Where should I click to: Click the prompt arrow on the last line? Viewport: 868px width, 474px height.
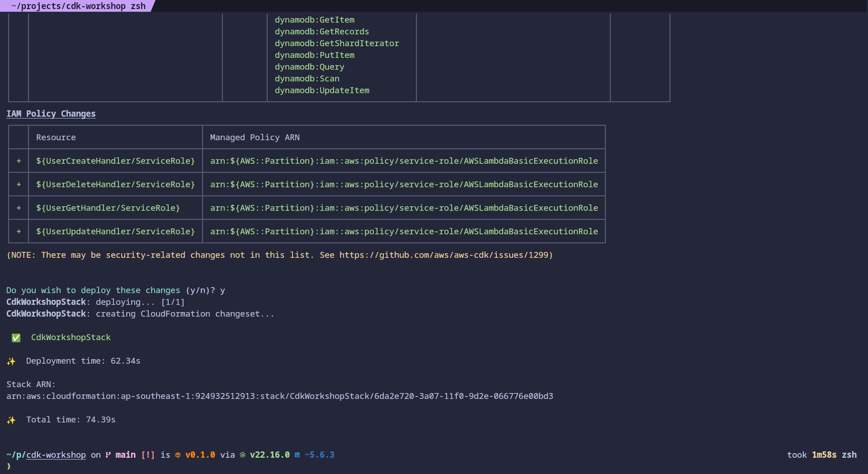pyautogui.click(x=9, y=466)
